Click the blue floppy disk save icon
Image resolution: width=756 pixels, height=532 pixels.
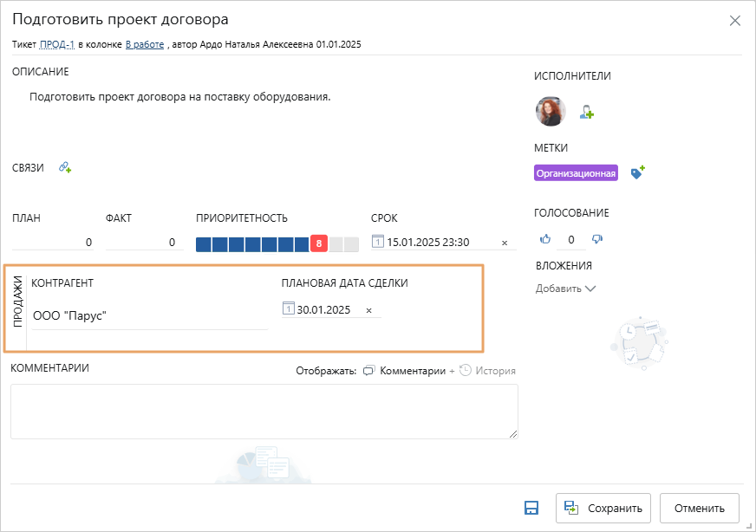(x=531, y=508)
